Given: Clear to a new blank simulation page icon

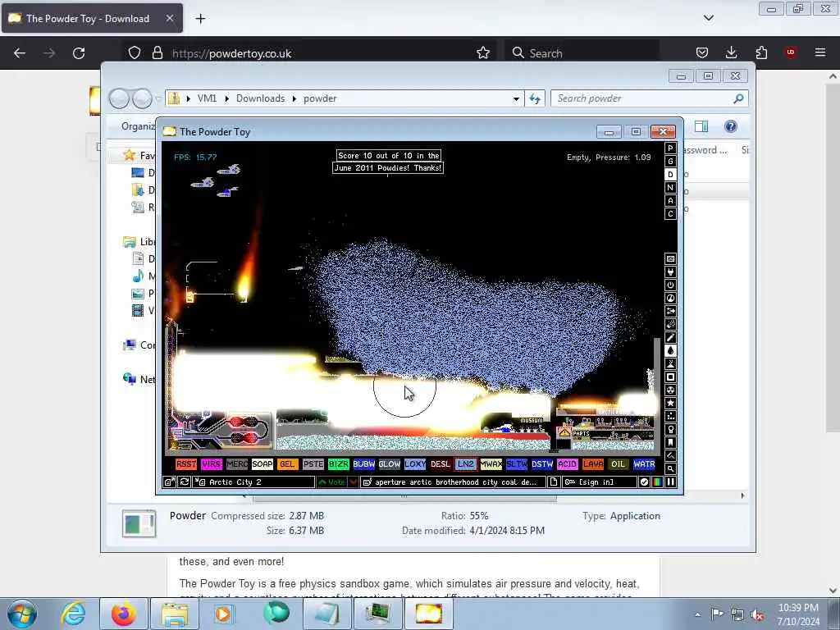Looking at the screenshot, I should tap(554, 482).
